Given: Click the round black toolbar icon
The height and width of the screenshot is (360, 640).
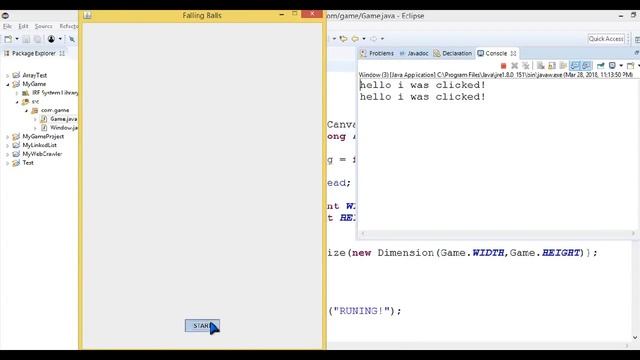Looking at the screenshot, I should (51, 39).
